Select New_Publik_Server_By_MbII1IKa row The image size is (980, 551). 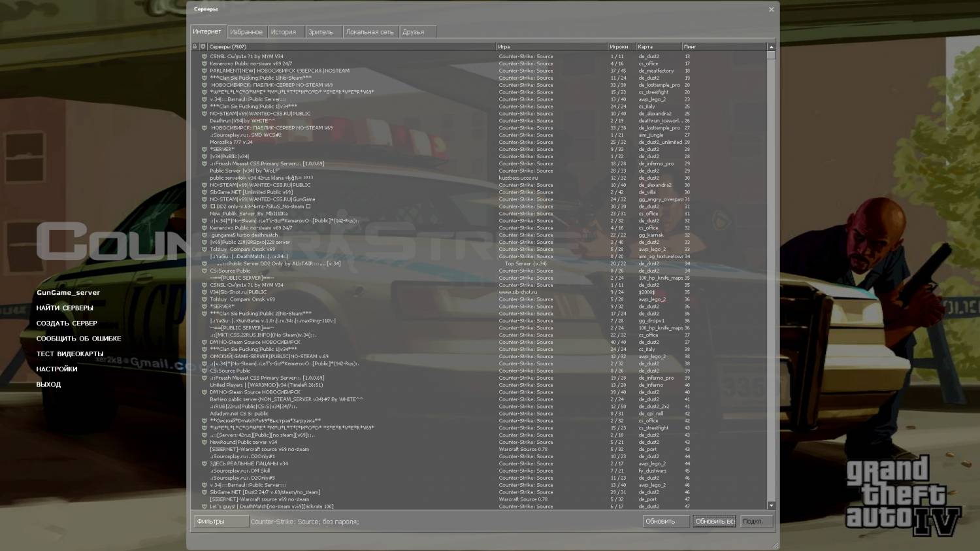[x=479, y=214]
